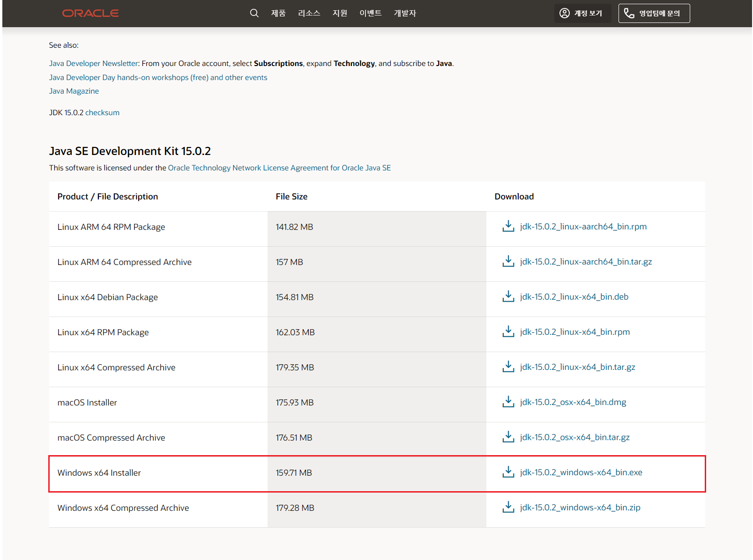The width and height of the screenshot is (753, 560).
Task: Click the 'Product / File Description' column header
Action: 108,196
